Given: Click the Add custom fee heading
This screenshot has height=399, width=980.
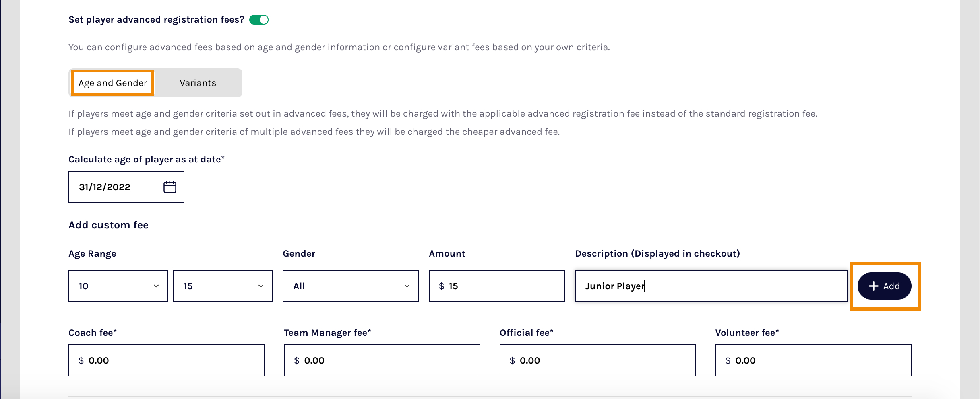Looking at the screenshot, I should [x=108, y=224].
